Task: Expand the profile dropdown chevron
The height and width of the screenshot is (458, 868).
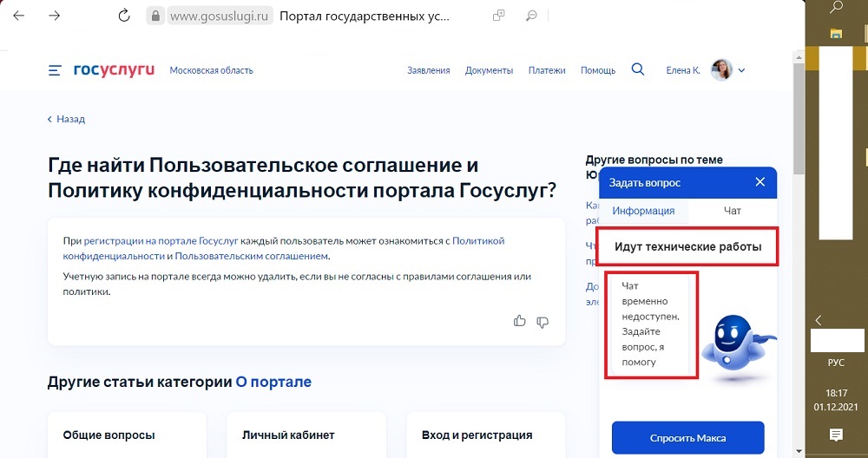Action: click(x=742, y=70)
